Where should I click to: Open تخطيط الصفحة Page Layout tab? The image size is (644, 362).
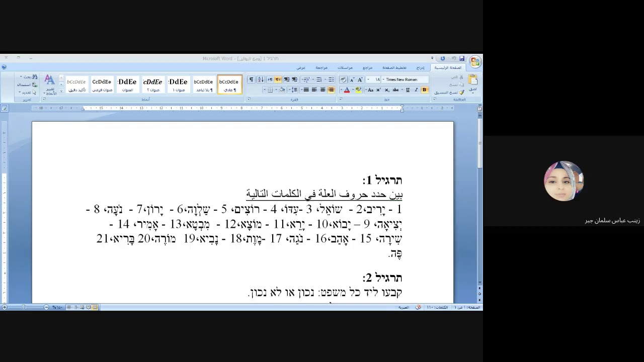tap(394, 67)
